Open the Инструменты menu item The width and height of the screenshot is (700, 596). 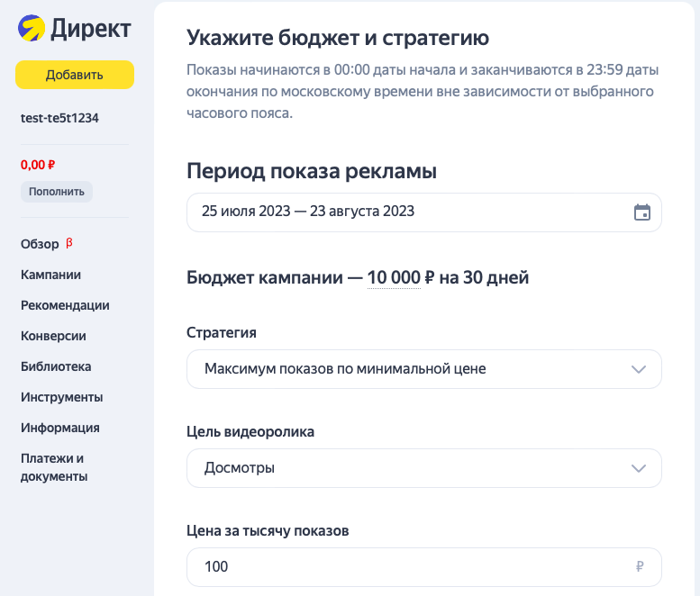click(61, 397)
